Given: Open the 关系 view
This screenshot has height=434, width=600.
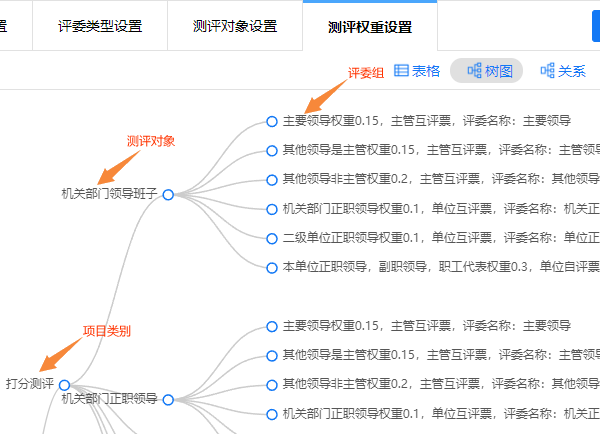Looking at the screenshot, I should coord(563,71).
